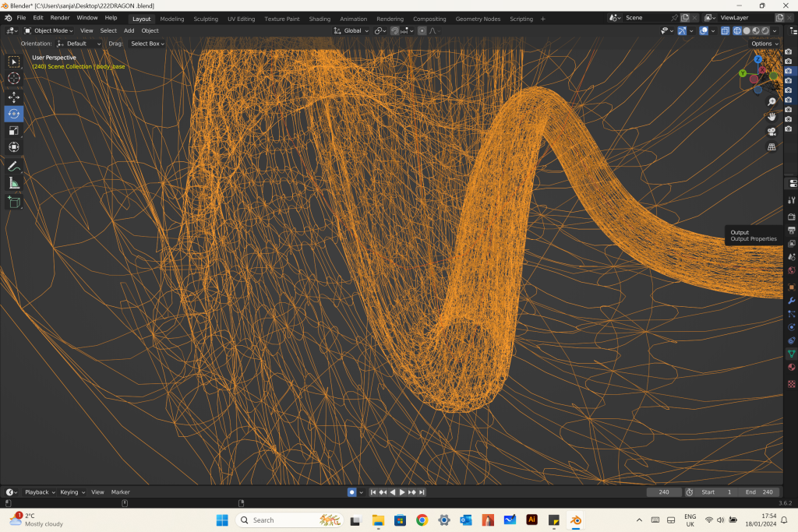798x532 pixels.
Task: Open Orientation Default dropdown
Action: [x=79, y=44]
